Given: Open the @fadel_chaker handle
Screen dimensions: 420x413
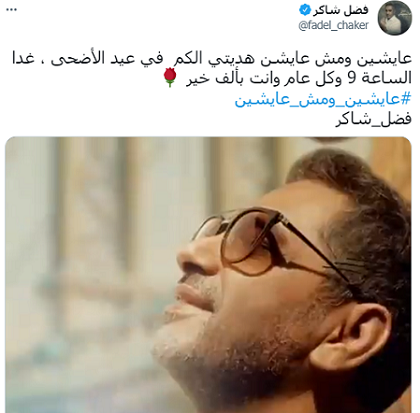Looking at the screenshot, I should click(x=334, y=25).
